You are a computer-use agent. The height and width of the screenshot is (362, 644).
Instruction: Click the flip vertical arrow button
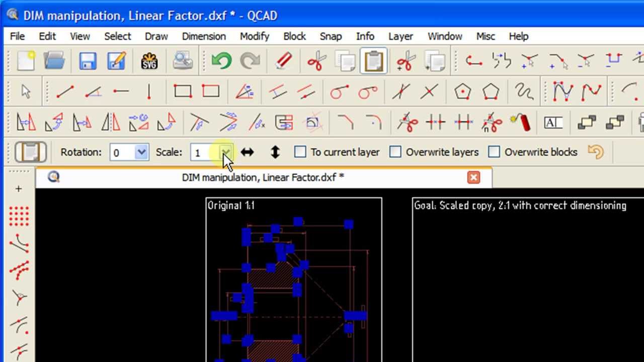(x=275, y=152)
